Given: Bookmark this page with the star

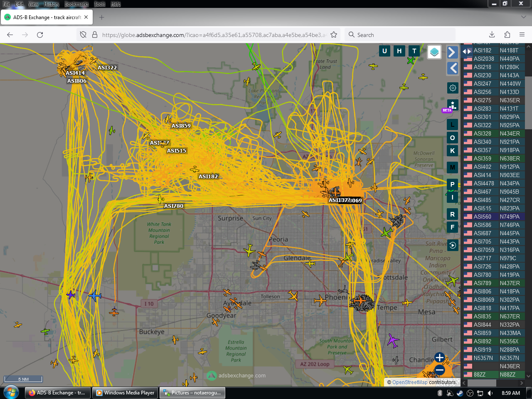Looking at the screenshot, I should (334, 35).
